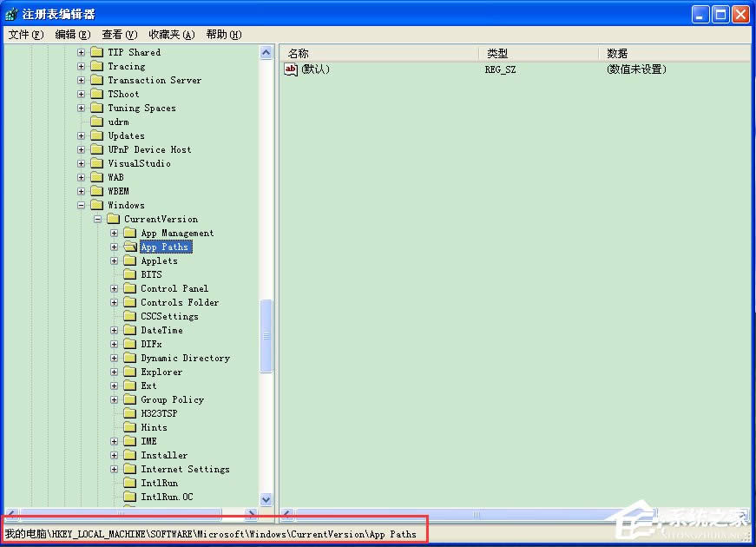Click the folder icon beside the Windows key
This screenshot has width=756, height=547.
click(96, 205)
